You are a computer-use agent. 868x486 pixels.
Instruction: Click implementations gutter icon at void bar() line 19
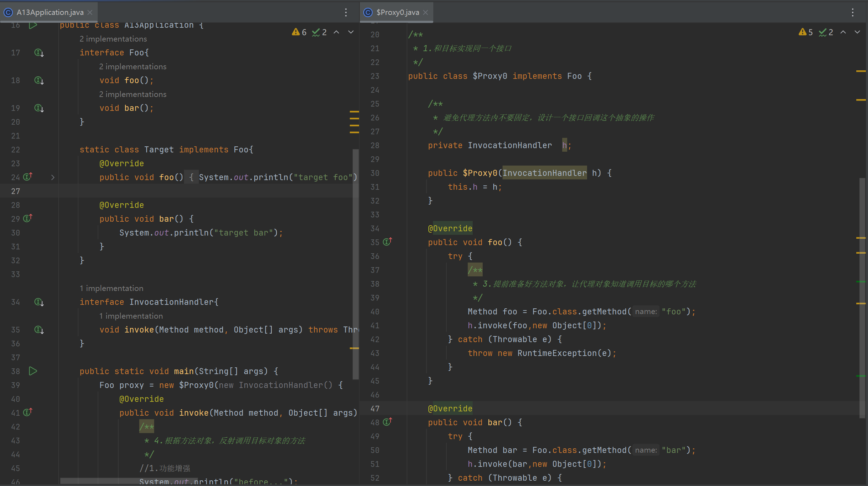pos(39,108)
